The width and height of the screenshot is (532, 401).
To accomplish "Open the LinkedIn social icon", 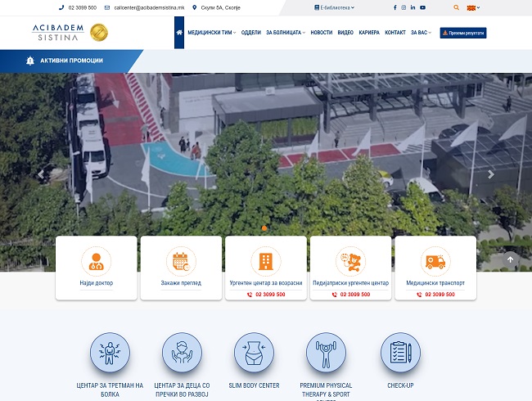I will (x=413, y=7).
